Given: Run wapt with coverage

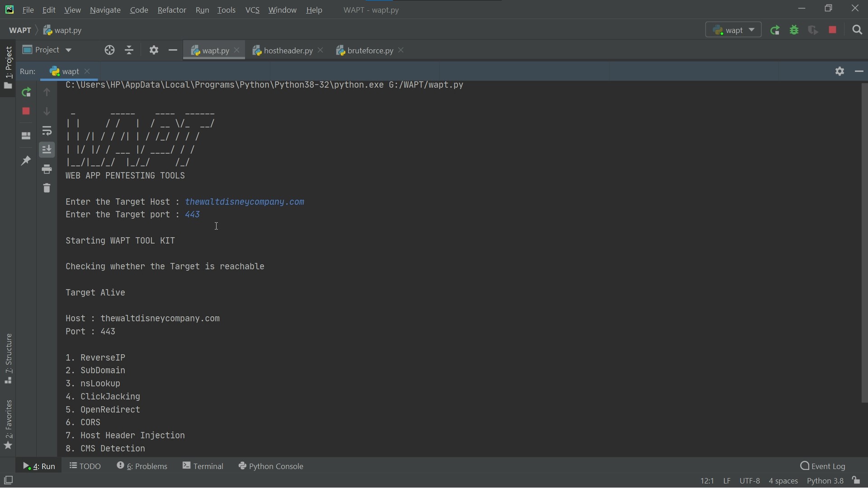Looking at the screenshot, I should click(x=814, y=30).
